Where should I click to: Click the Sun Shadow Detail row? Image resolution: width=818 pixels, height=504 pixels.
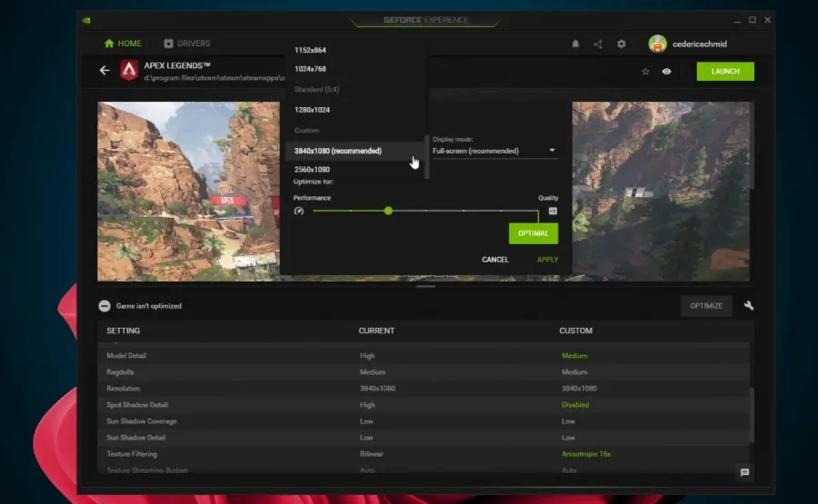[x=424, y=438]
